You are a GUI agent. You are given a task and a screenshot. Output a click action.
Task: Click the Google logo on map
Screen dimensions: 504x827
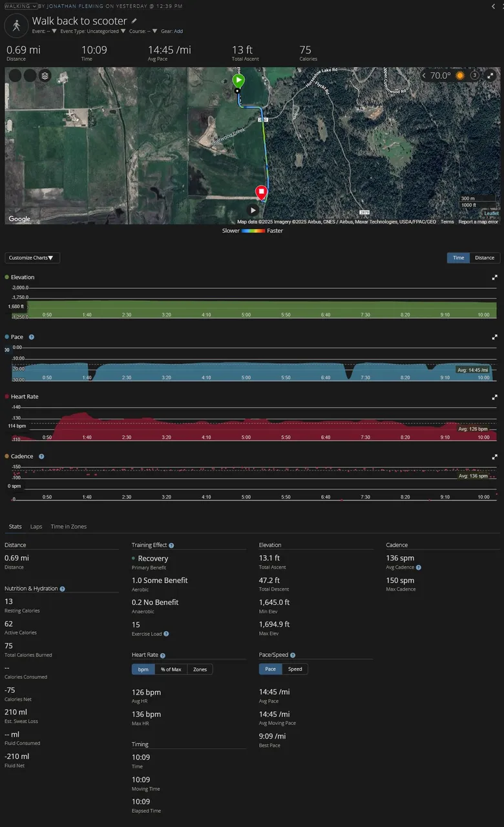point(19,219)
